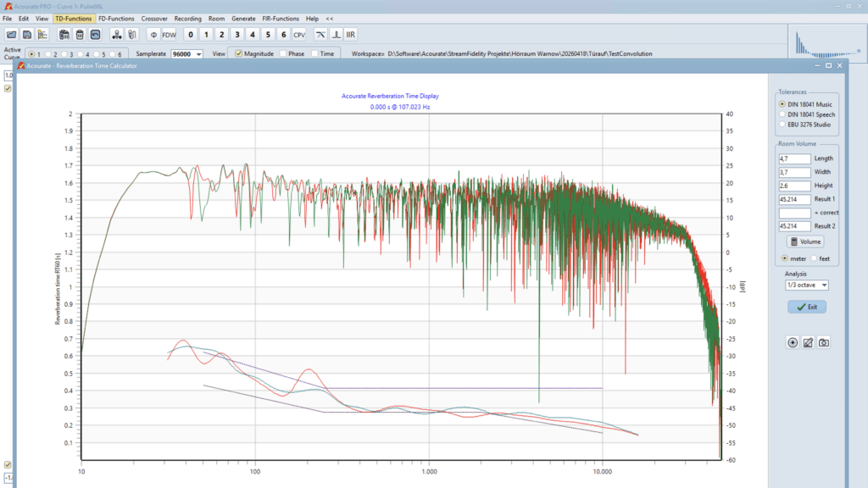Click the Volume calculate button
This screenshot has width=868, height=488.
click(x=804, y=241)
